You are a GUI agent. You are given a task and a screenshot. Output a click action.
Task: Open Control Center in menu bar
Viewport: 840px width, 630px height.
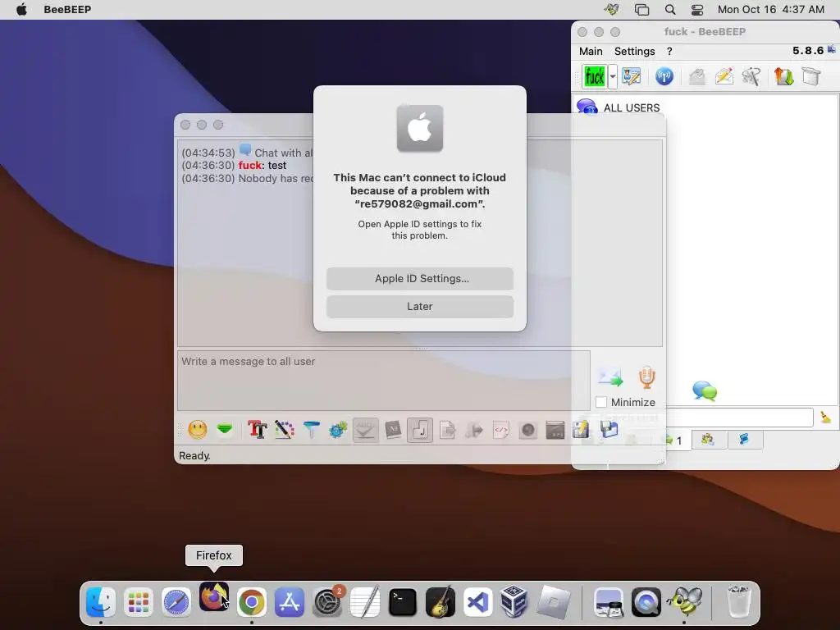697,10
